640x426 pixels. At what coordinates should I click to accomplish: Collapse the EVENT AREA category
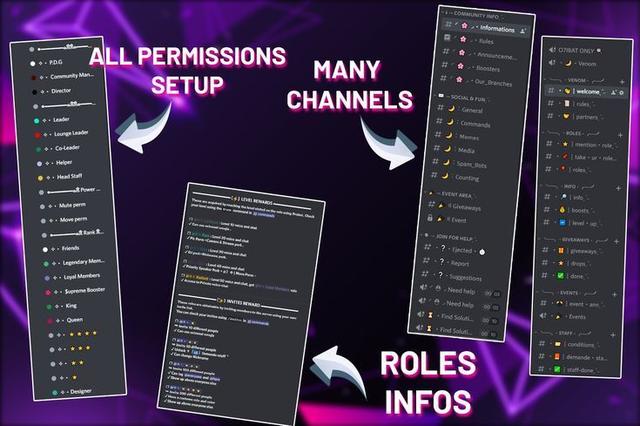pyautogui.click(x=452, y=194)
